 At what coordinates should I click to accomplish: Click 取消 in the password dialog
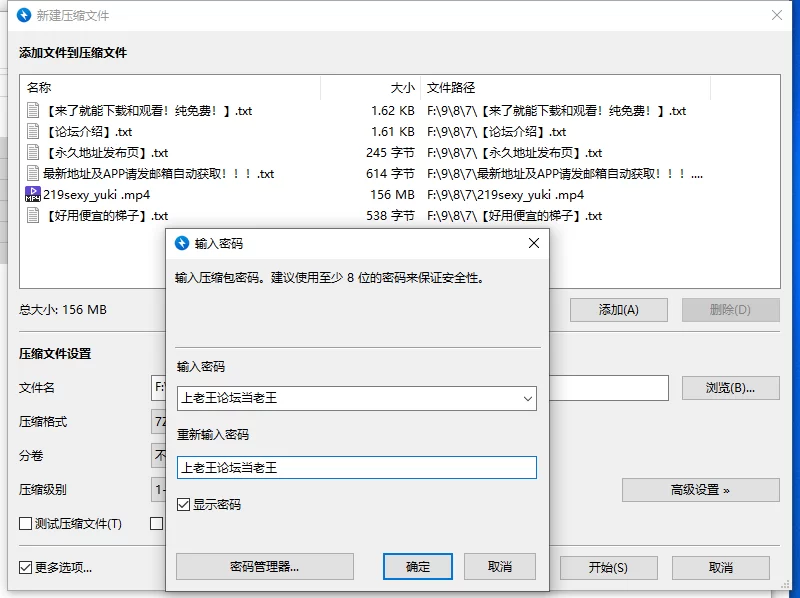[499, 567]
